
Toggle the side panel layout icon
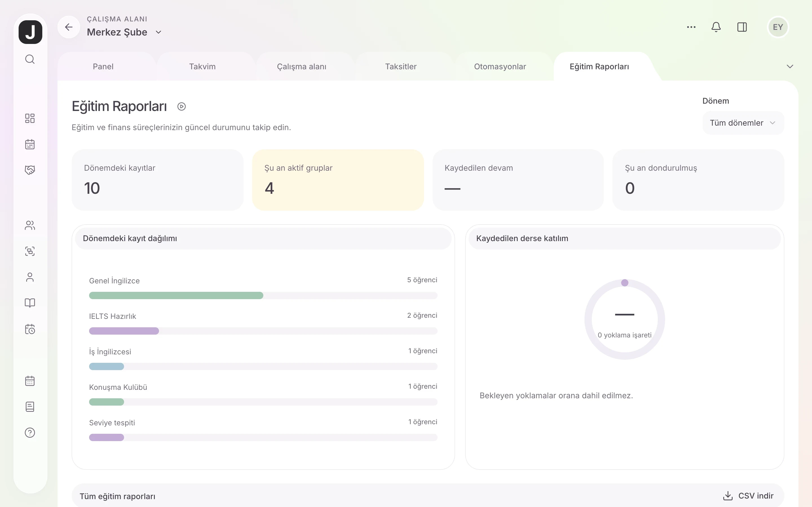coord(742,27)
